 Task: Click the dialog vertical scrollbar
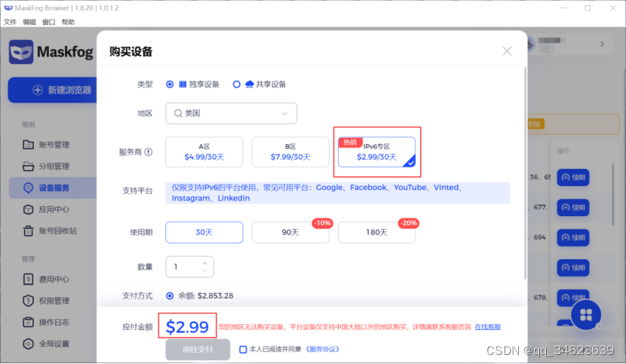click(525, 173)
